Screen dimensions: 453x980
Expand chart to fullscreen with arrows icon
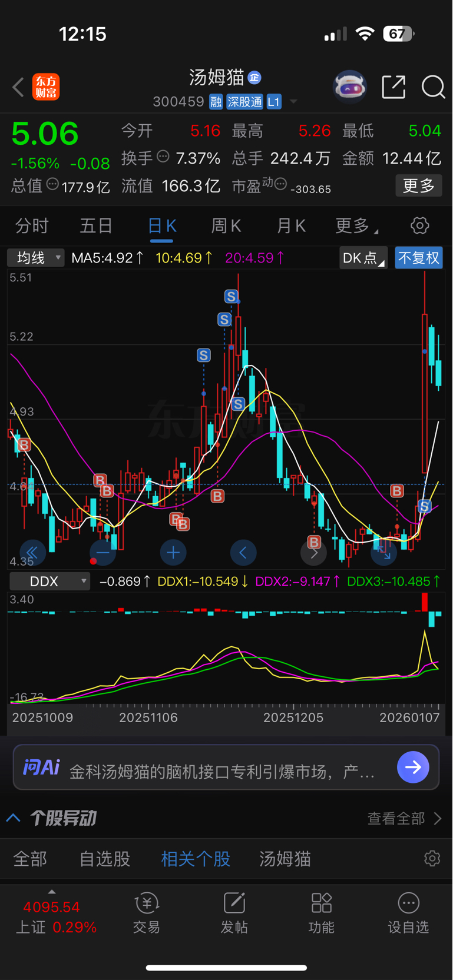tap(384, 553)
